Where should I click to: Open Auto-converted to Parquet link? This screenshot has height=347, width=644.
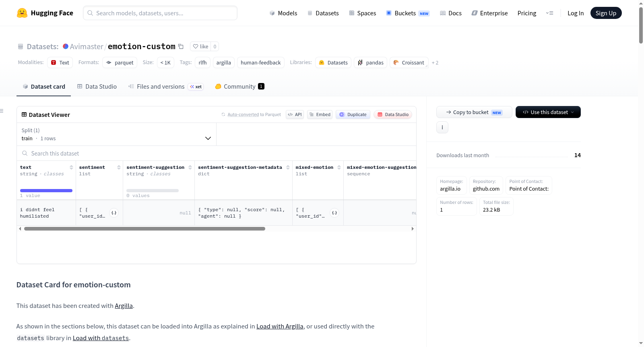[x=254, y=114]
